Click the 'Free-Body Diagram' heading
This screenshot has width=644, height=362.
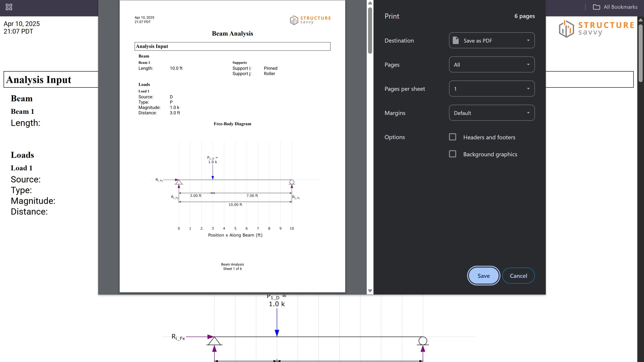tap(232, 124)
